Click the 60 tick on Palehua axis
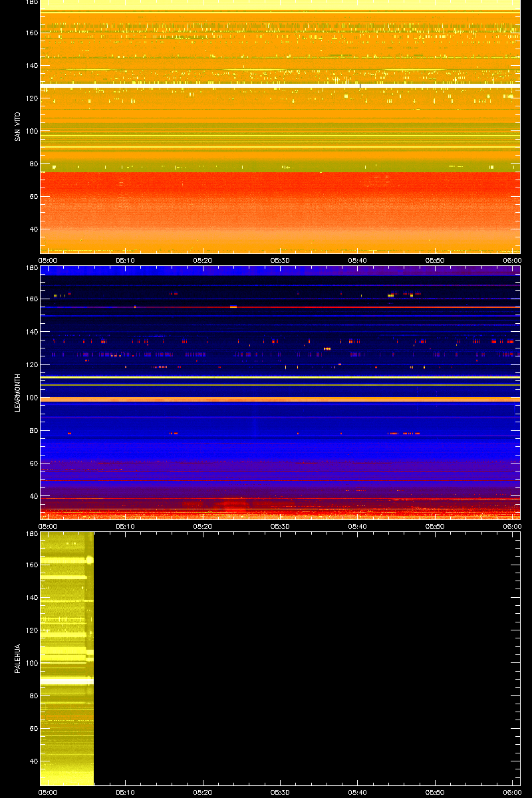This screenshot has height=798, width=532. pyautogui.click(x=33, y=729)
